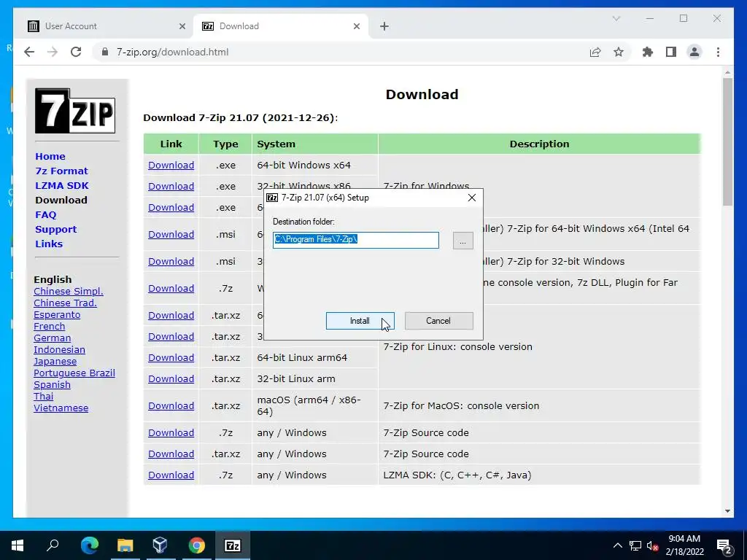Switch language to Indonesian

tap(59, 349)
